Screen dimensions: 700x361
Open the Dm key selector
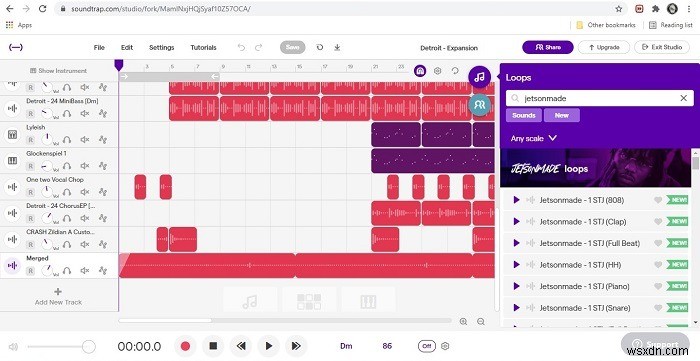coord(346,346)
